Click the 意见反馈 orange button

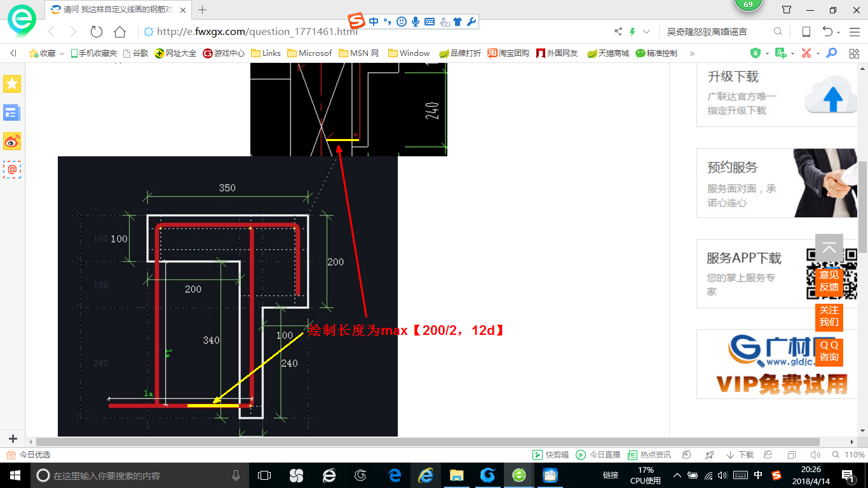(829, 281)
